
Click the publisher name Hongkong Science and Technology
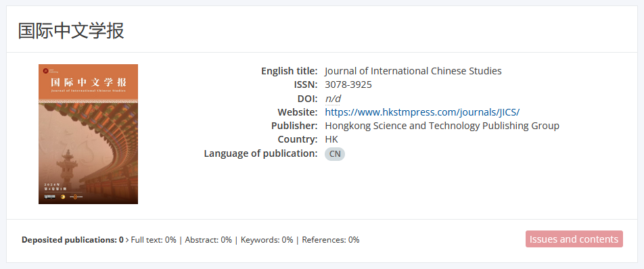coord(442,126)
